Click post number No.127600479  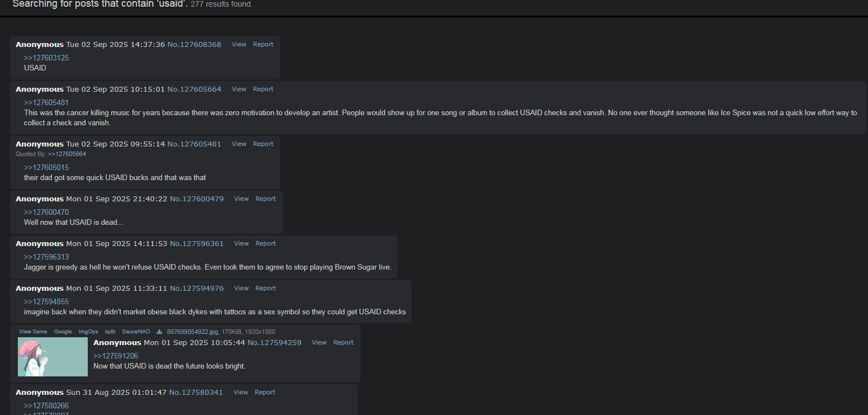197,199
